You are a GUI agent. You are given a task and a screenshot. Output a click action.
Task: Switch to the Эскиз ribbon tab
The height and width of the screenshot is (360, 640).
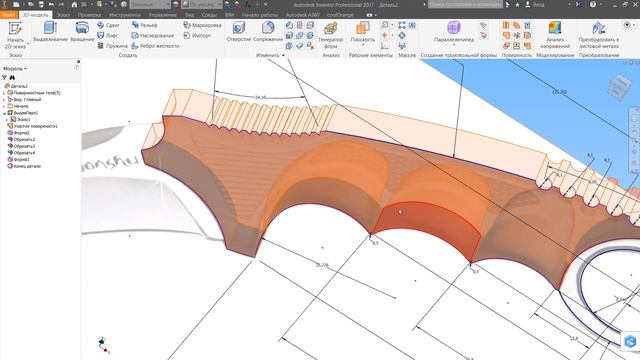coord(63,15)
